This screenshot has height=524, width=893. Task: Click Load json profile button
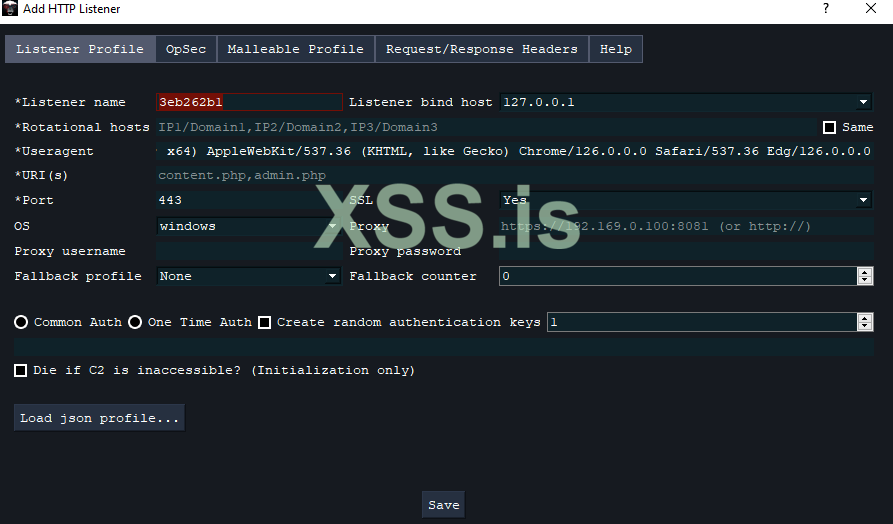pyautogui.click(x=99, y=418)
